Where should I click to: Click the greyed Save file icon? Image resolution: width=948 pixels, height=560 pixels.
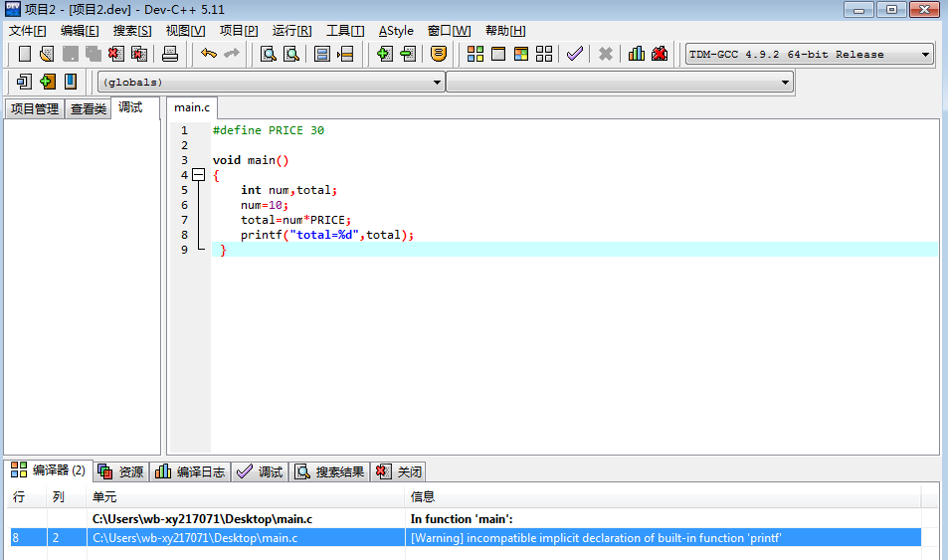[71, 54]
